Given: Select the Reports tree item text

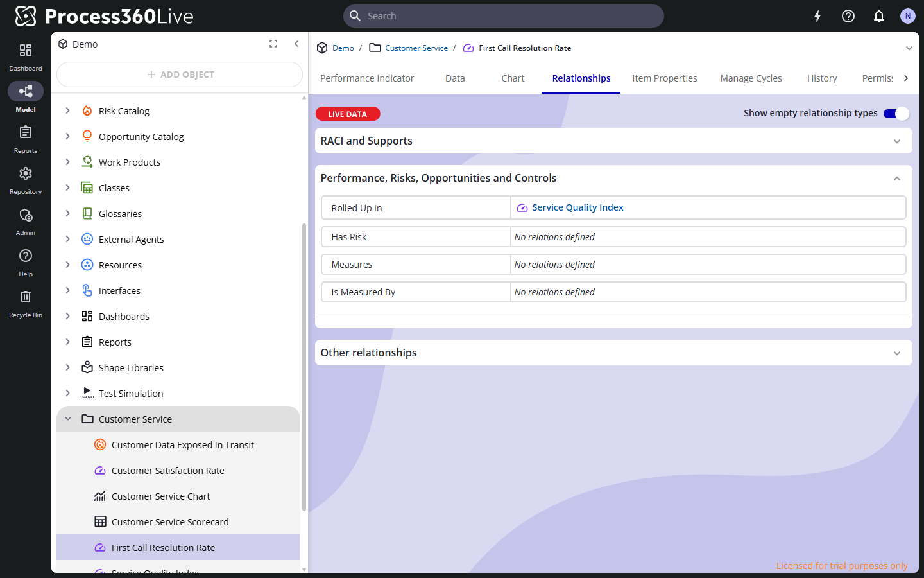Looking at the screenshot, I should [x=115, y=342].
